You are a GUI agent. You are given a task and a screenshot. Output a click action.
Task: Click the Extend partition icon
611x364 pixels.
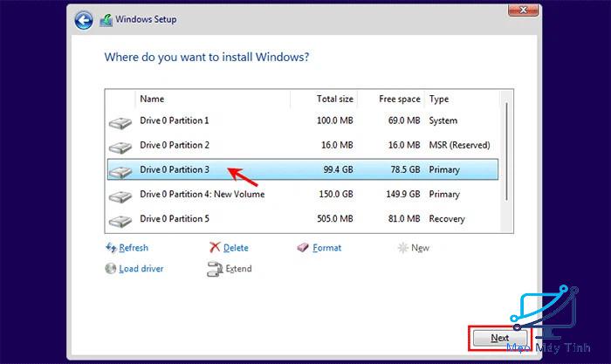[x=215, y=269]
